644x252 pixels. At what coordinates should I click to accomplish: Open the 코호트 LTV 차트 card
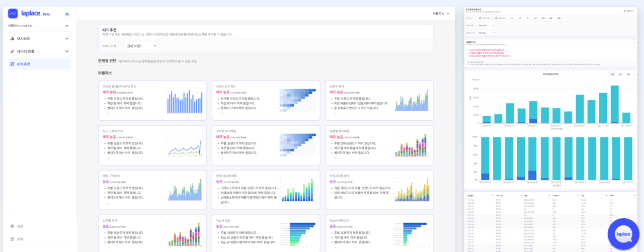[x=266, y=100]
